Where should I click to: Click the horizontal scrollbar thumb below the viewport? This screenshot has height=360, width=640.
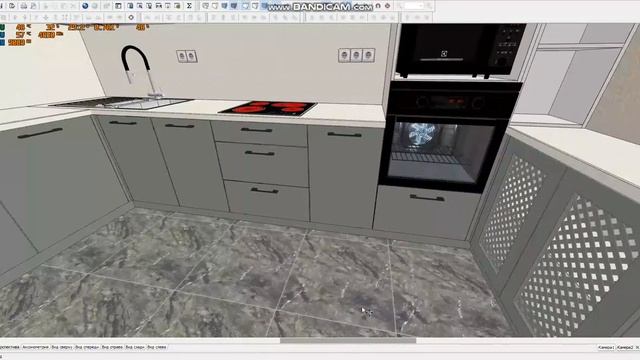coord(348,340)
